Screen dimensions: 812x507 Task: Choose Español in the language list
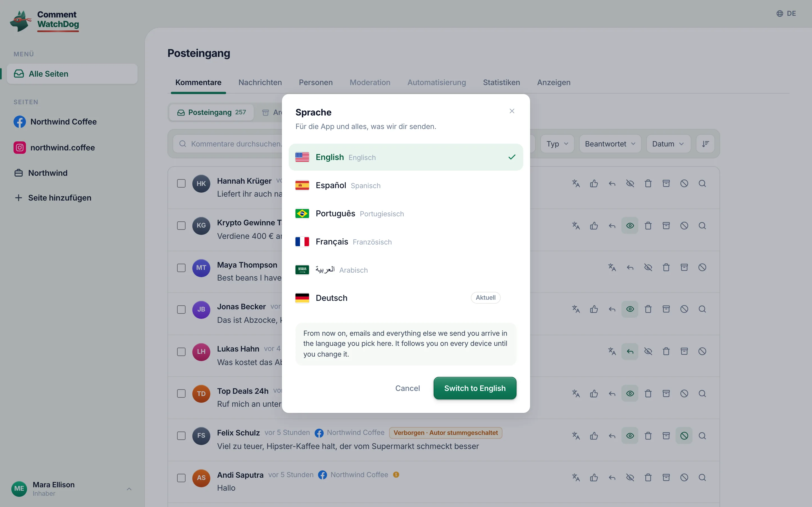click(406, 185)
